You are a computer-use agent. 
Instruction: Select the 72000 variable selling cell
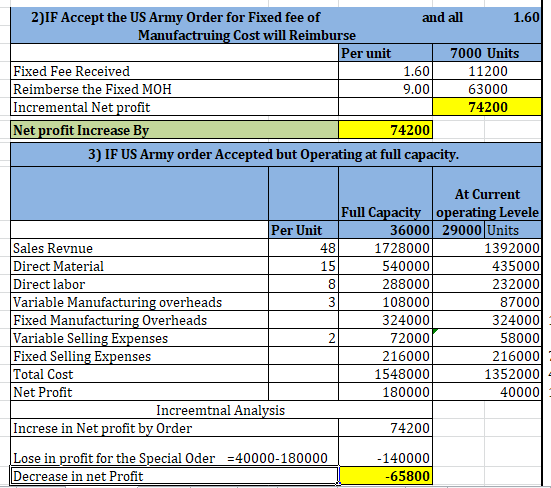coord(385,338)
